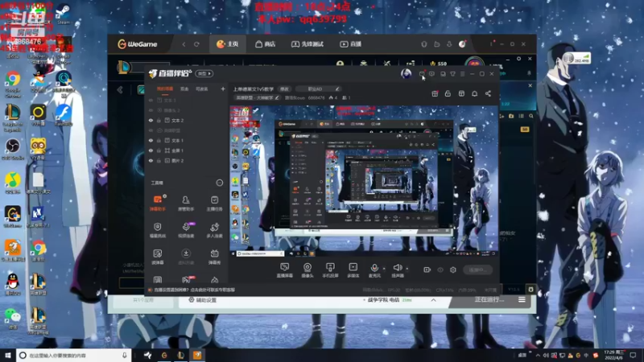The height and width of the screenshot is (362, 644).
Task: Go back in WeGame navigation
Action: tap(184, 44)
